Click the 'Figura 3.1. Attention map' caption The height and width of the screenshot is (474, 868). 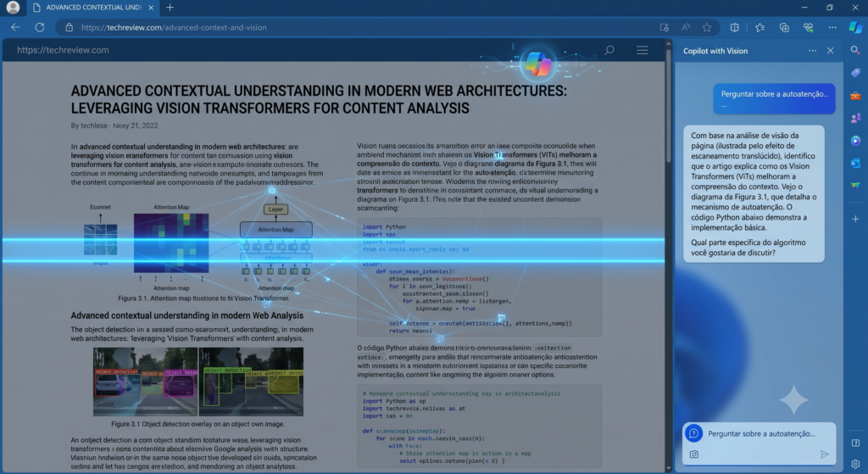point(203,298)
